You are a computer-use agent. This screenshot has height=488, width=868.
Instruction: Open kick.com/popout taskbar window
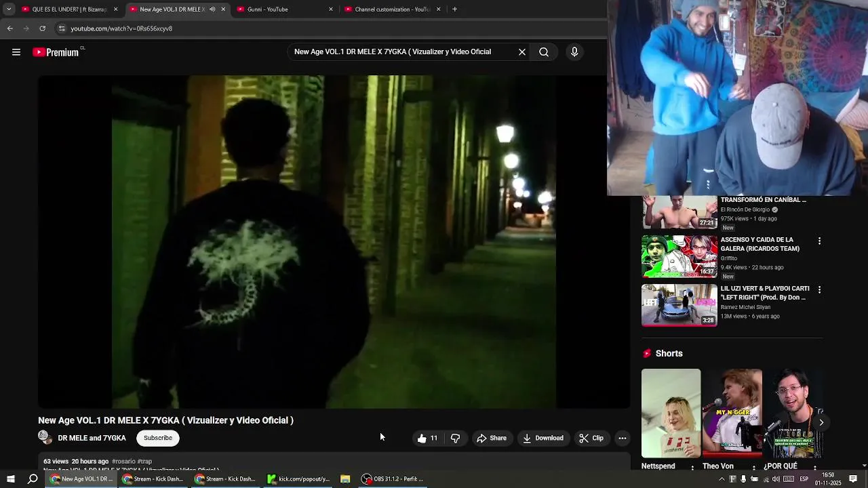point(298,479)
